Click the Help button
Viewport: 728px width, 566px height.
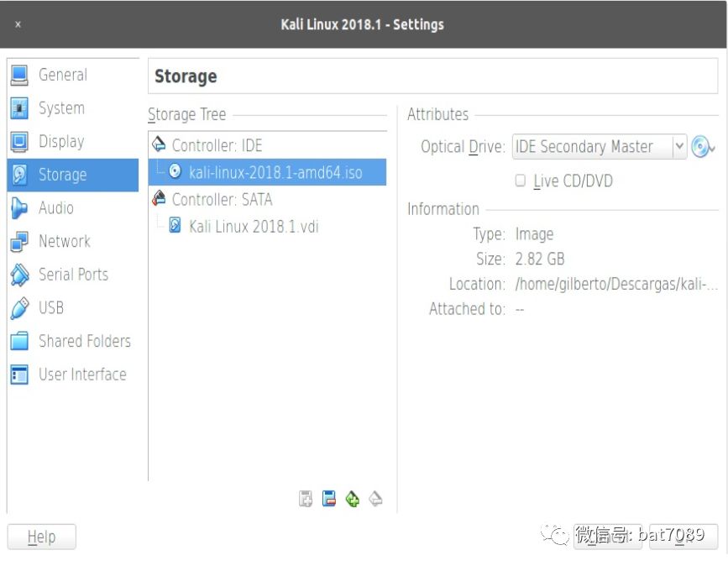pyautogui.click(x=41, y=537)
